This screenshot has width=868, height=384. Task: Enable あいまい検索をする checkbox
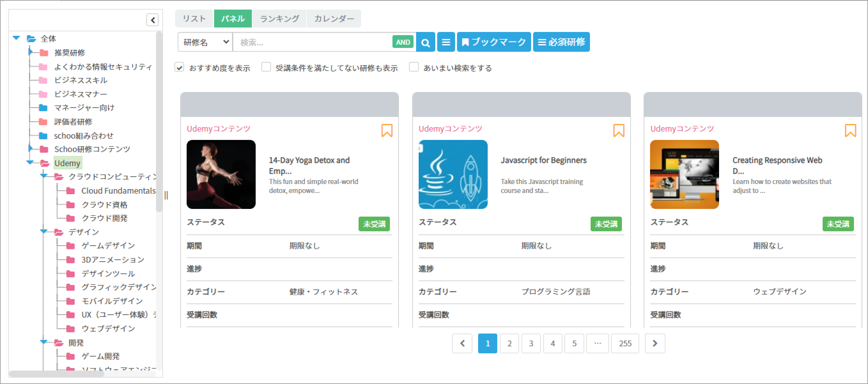click(414, 67)
